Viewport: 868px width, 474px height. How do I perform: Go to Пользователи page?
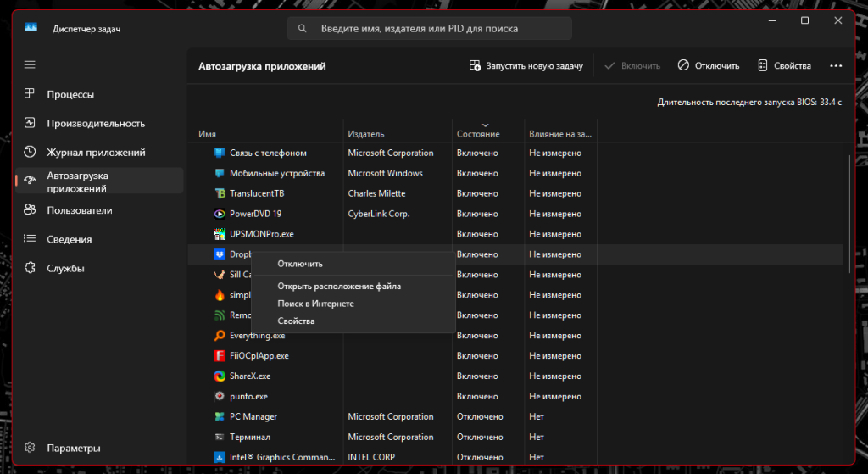[x=100, y=210]
